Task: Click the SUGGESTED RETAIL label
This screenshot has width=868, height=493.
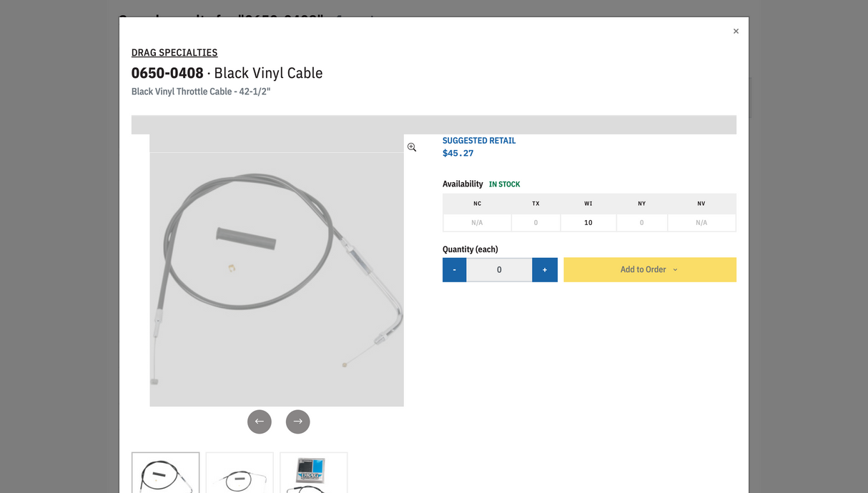Action: 479,141
